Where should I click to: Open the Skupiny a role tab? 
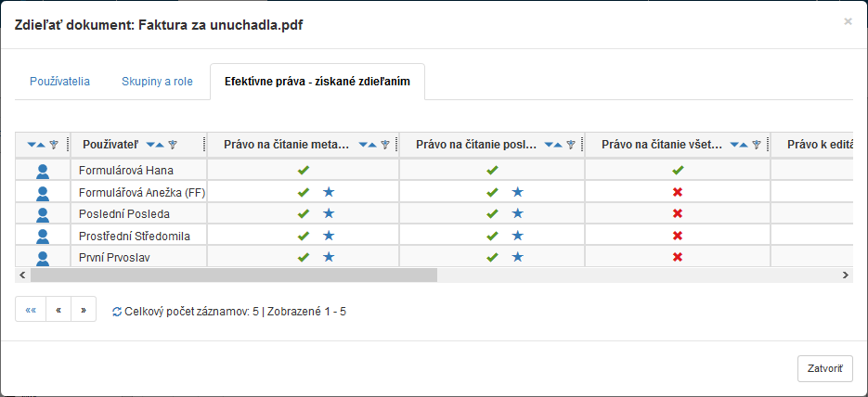[157, 82]
